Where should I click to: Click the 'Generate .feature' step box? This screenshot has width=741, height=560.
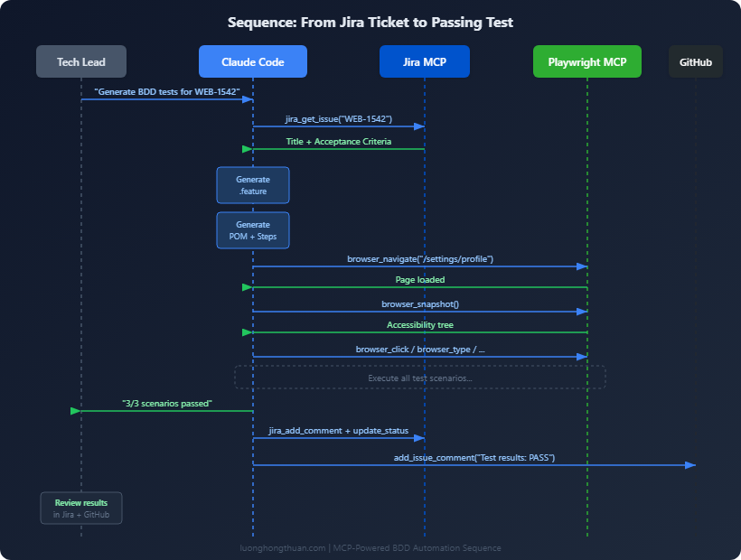pyautogui.click(x=253, y=185)
